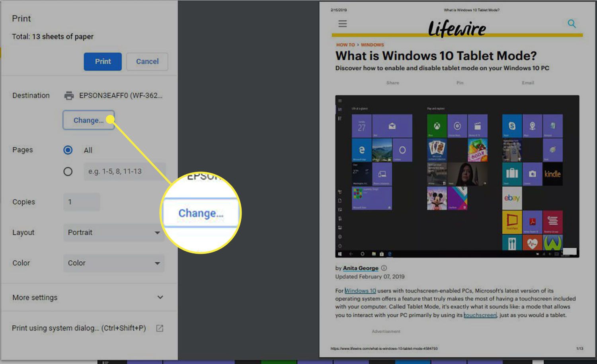Click the Windows 10 Start screen image

[x=457, y=176]
